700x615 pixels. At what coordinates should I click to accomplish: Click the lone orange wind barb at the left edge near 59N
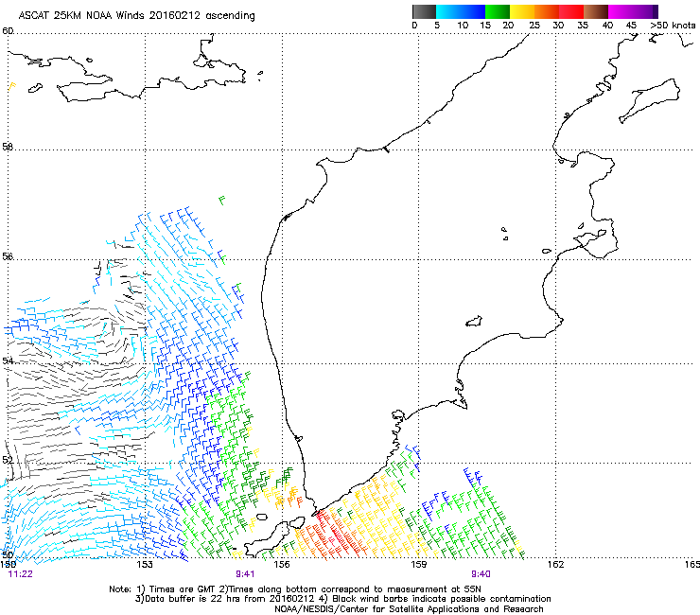click(x=12, y=85)
